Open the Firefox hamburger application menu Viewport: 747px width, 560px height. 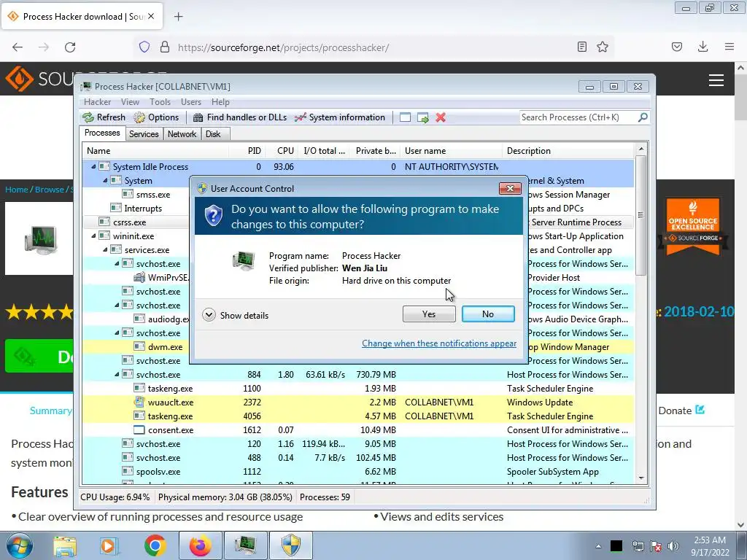click(x=729, y=47)
